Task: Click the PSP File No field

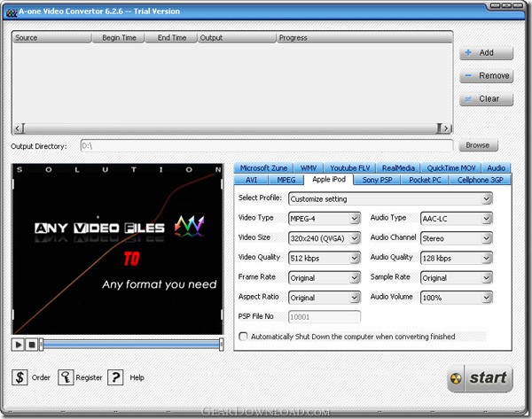Action: tap(325, 317)
